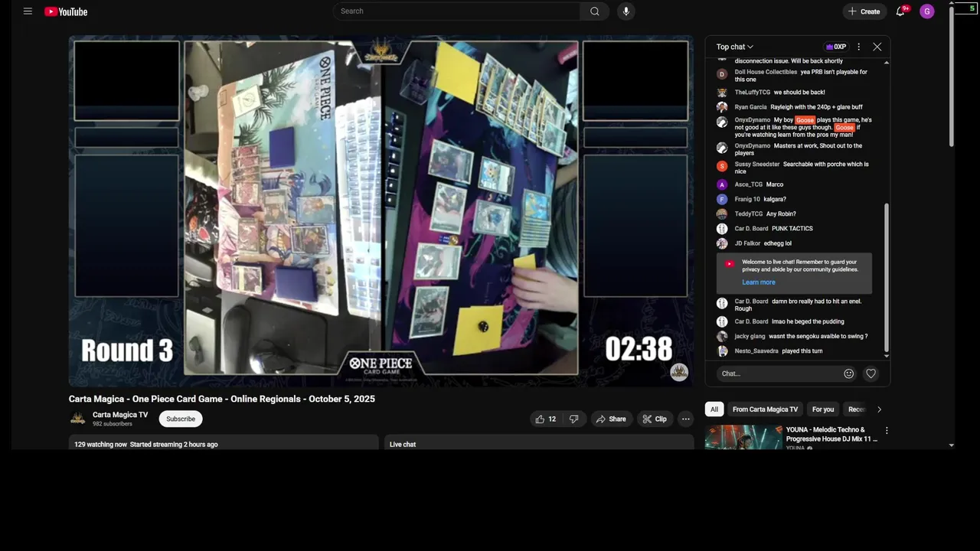980x551 pixels.
Task: Select chat message 'played this turn'
Action: [x=802, y=351]
